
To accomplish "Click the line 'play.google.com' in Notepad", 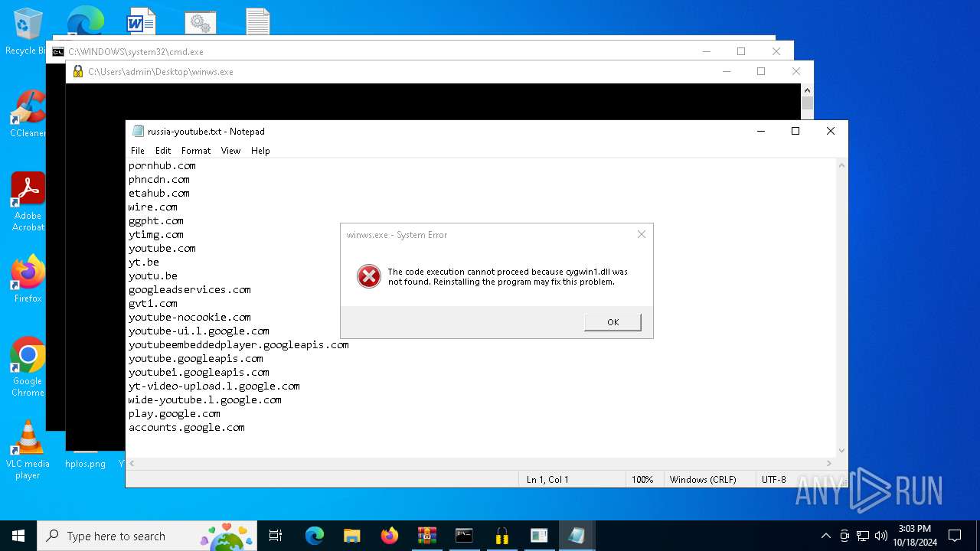I will tap(175, 414).
